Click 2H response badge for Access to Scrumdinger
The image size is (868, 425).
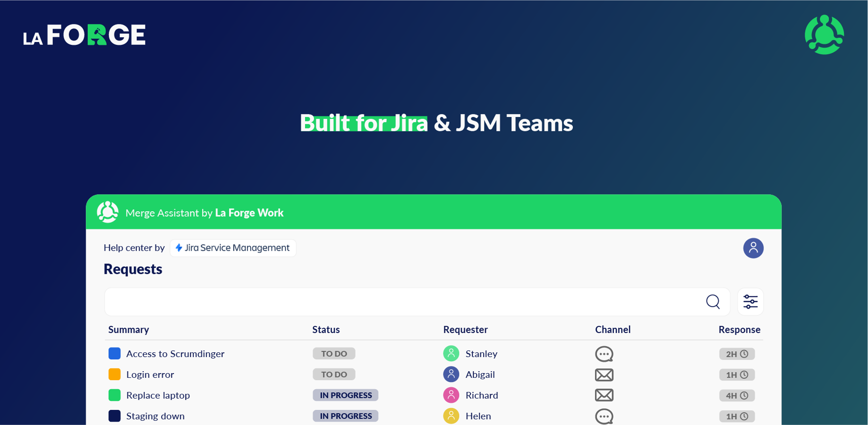pyautogui.click(x=737, y=354)
